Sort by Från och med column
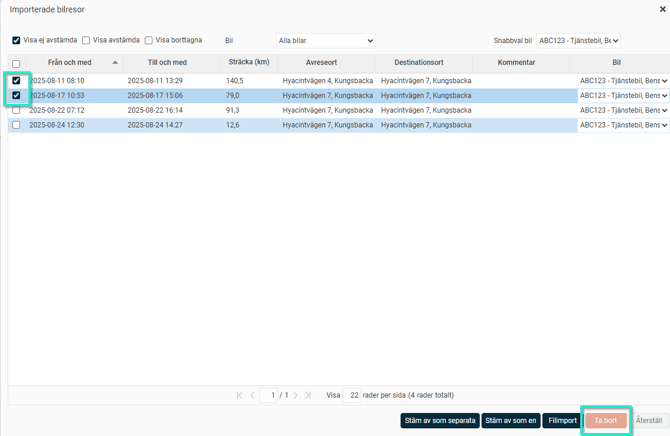The width and height of the screenshot is (670, 436). click(70, 63)
